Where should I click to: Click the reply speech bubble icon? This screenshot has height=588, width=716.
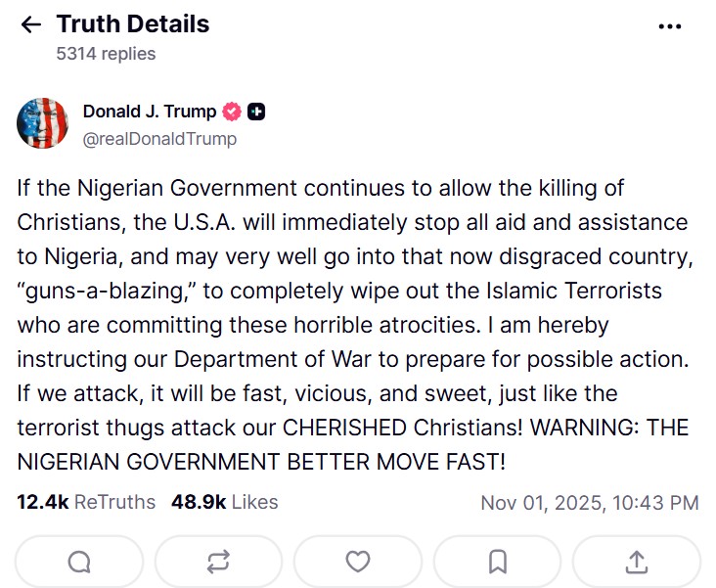[x=79, y=561]
